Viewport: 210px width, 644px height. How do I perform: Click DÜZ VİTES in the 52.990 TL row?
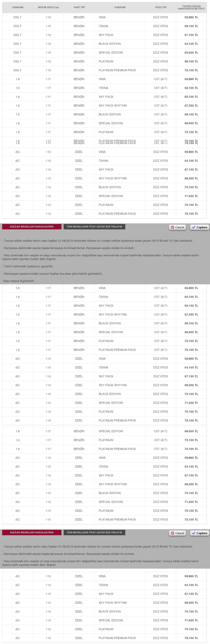pyautogui.click(x=161, y=17)
